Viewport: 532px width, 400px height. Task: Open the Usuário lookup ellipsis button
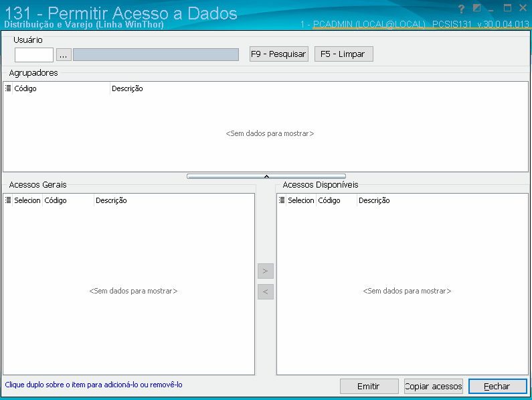pos(64,55)
